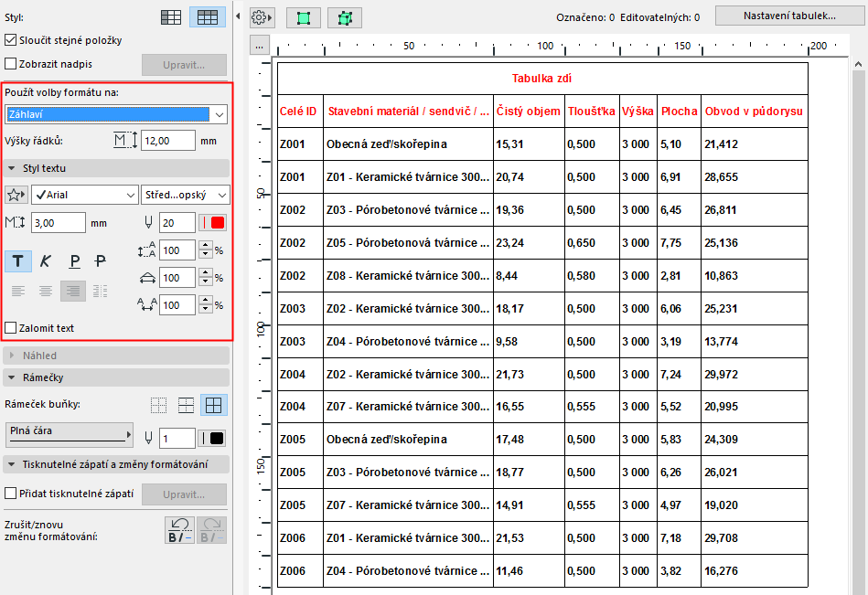Choose the solid all-borders cell frame icon
The image size is (868, 595).
(x=214, y=405)
